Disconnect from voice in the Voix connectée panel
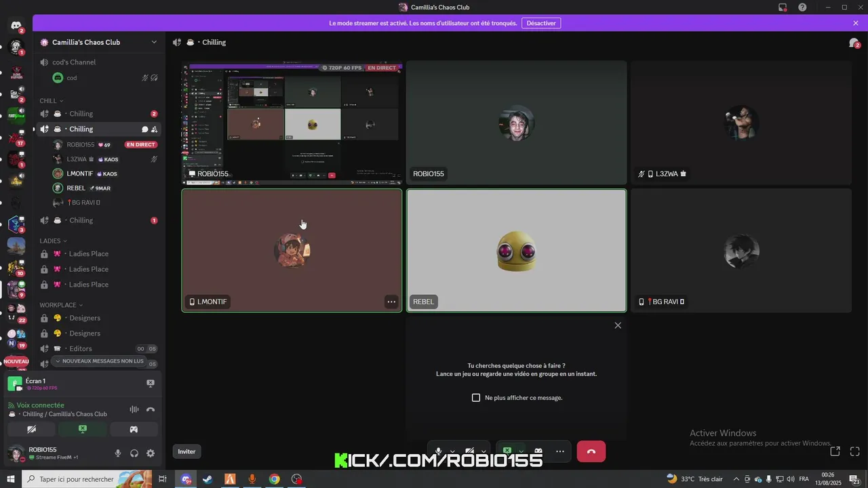Viewport: 868px width, 488px height. pos(151,409)
